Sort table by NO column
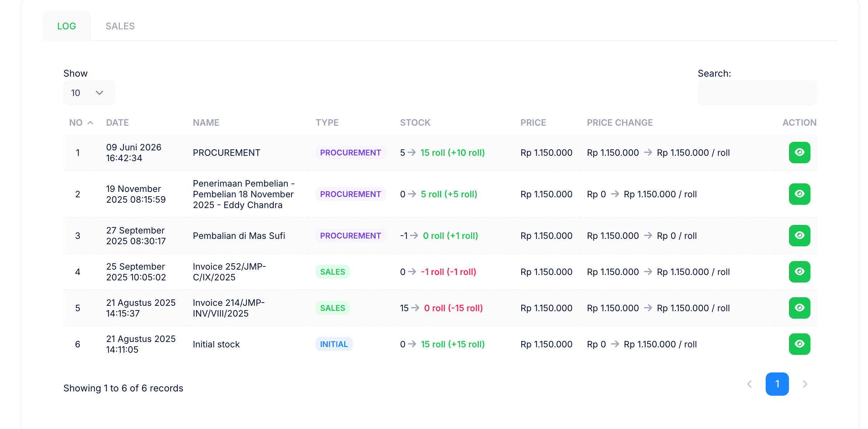Screen dimensions: 868x429 point(81,122)
